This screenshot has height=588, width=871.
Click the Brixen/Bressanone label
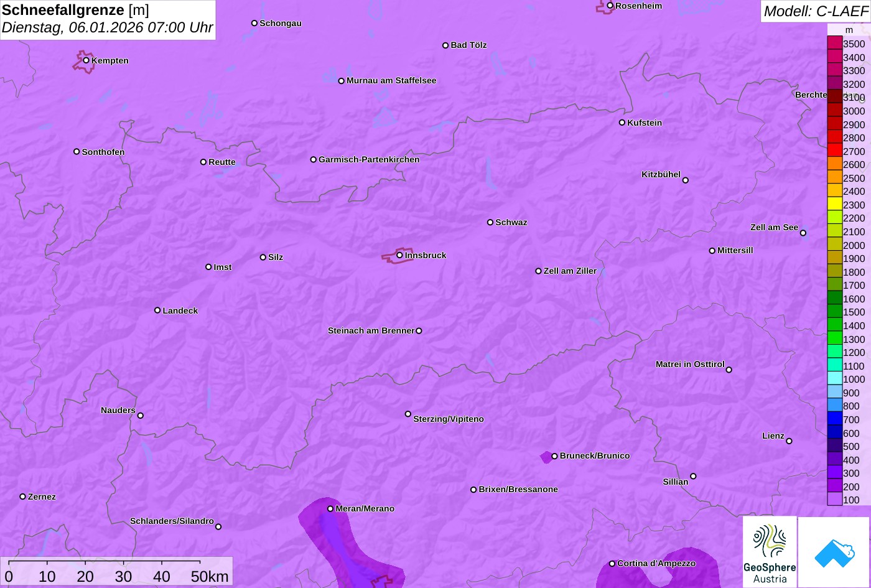click(518, 489)
